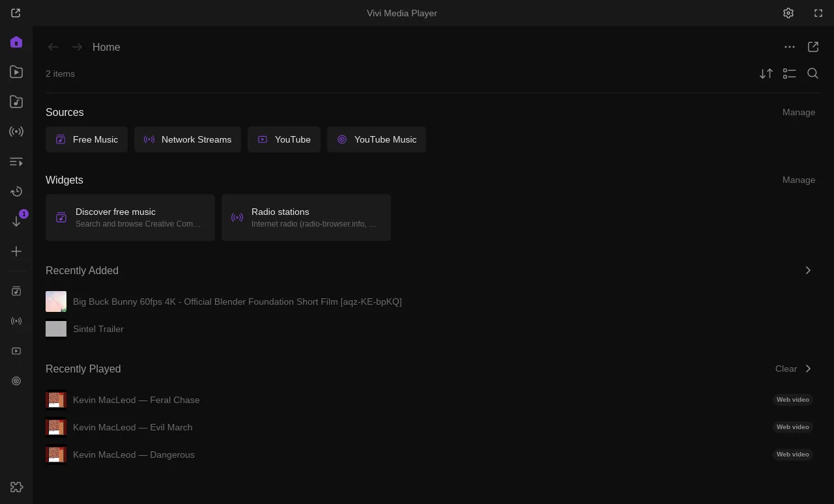
Task: Select the Big Buck Bunny 60fps 4K item
Action: pos(430,301)
